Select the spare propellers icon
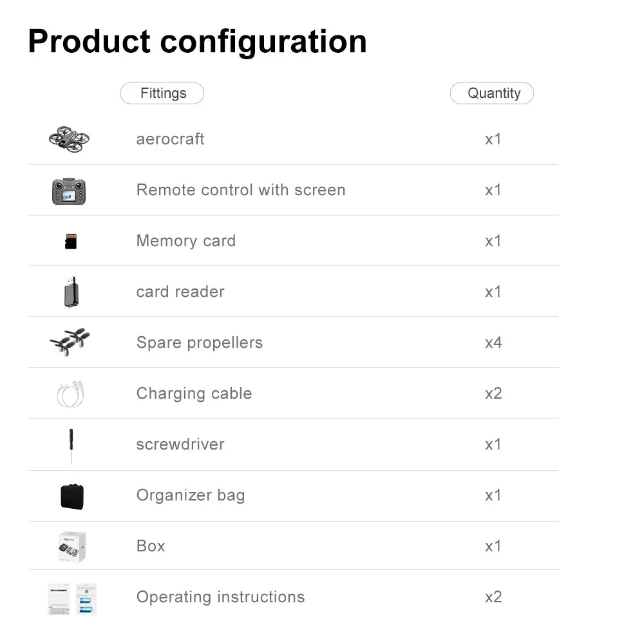Screen dimensions: 644x644 [70, 342]
